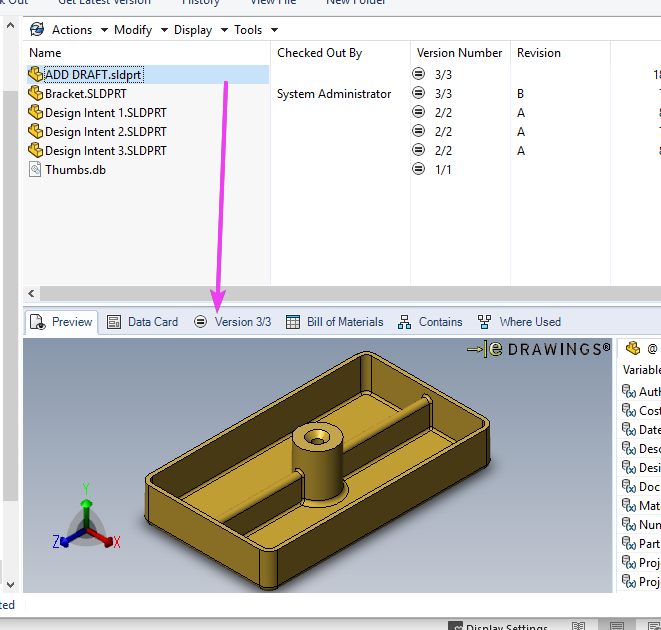The width and height of the screenshot is (661, 630).
Task: Open the Bill of Materials tab
Action: pyautogui.click(x=335, y=322)
